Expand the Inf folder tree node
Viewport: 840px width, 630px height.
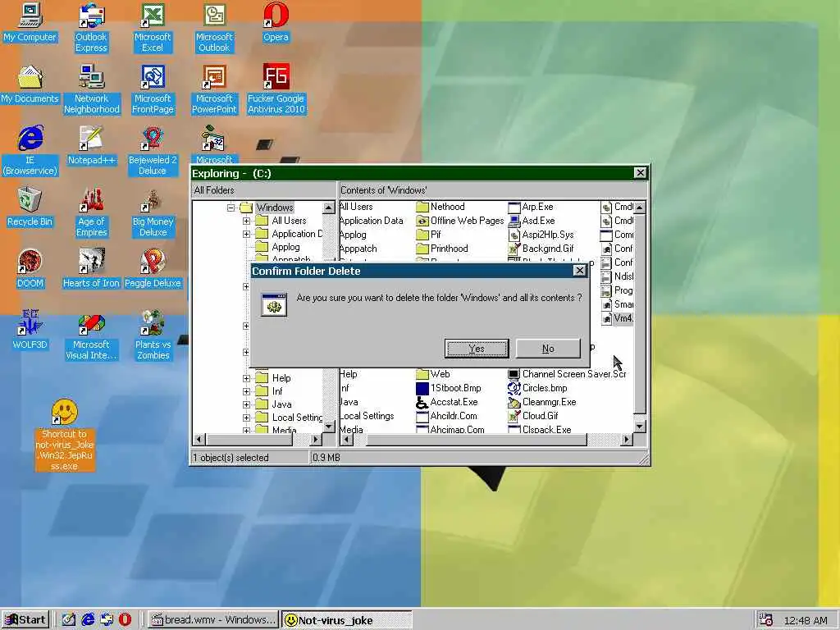click(246, 391)
